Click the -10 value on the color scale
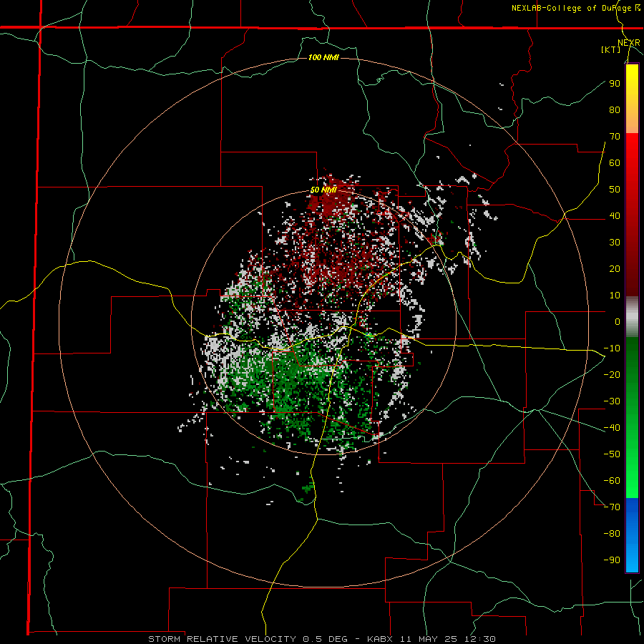 (612, 348)
